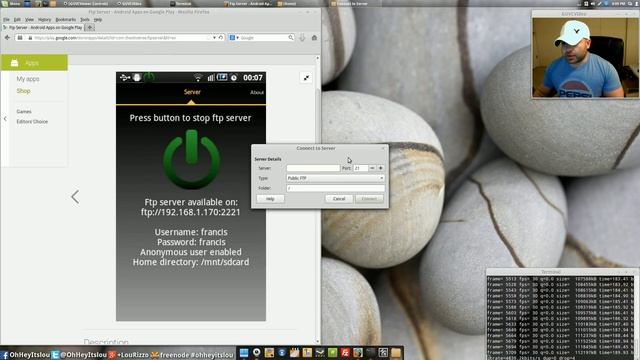The width and height of the screenshot is (640, 360).
Task: Open search engine selector dropdown
Action: (234, 38)
